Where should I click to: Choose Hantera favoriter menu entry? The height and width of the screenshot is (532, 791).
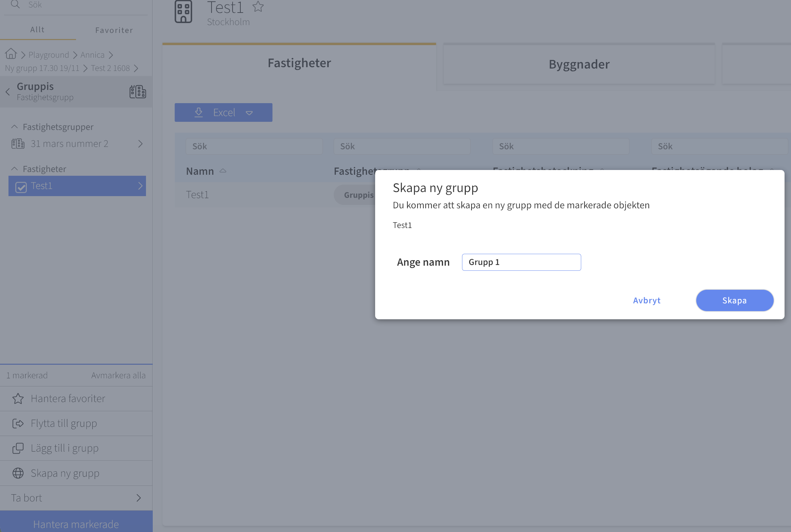click(x=76, y=399)
